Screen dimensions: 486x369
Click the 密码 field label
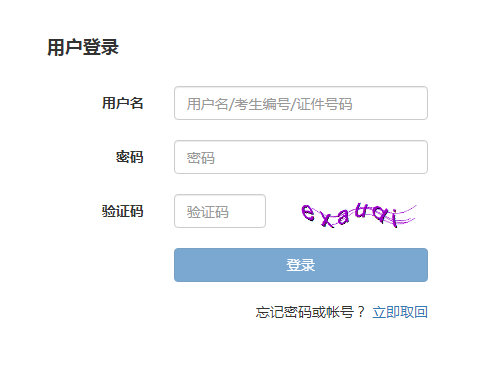click(x=130, y=157)
